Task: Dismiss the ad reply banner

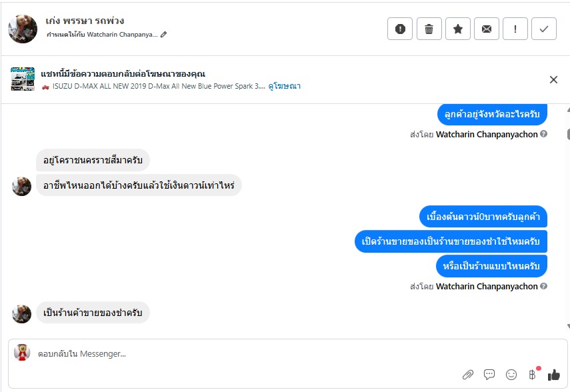Action: (x=553, y=79)
